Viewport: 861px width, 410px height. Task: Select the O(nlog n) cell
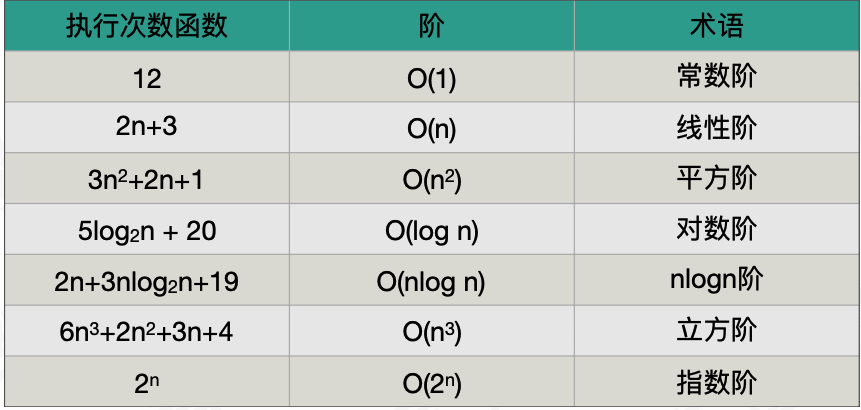432,279
